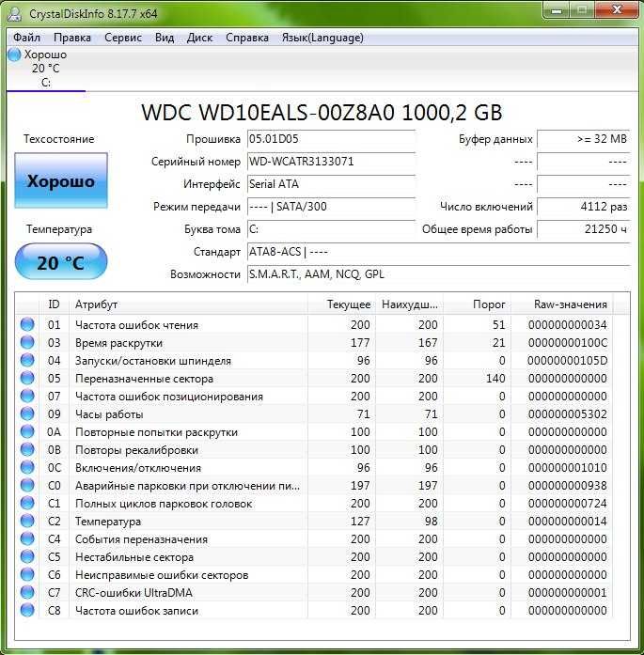
Task: Click status icon for Нестабильные сектора
Action: [27, 556]
